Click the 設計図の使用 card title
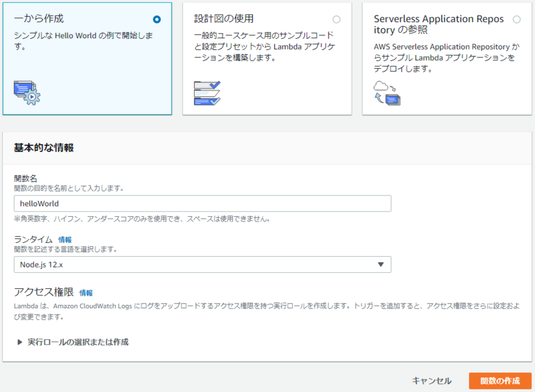This screenshot has width=535, height=392. [223, 19]
